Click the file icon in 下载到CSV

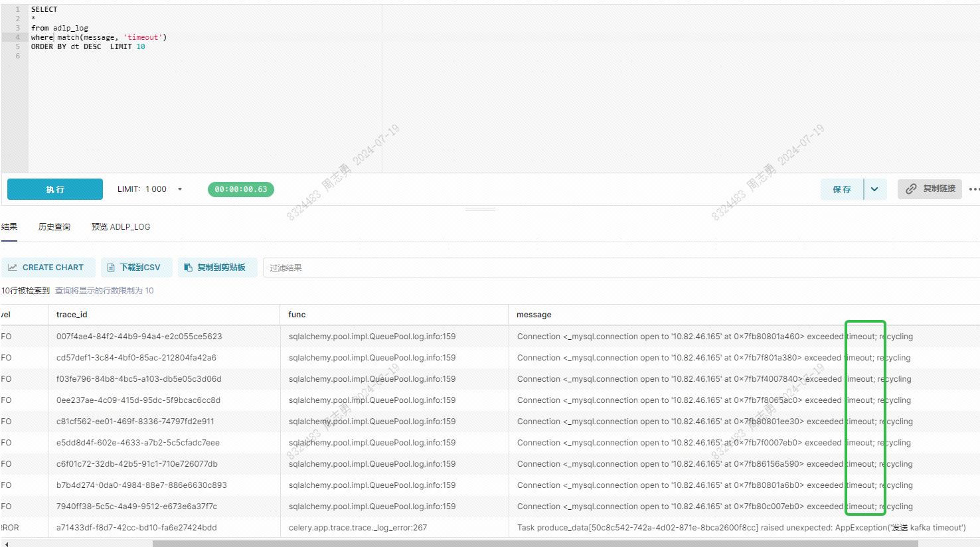[x=111, y=268]
